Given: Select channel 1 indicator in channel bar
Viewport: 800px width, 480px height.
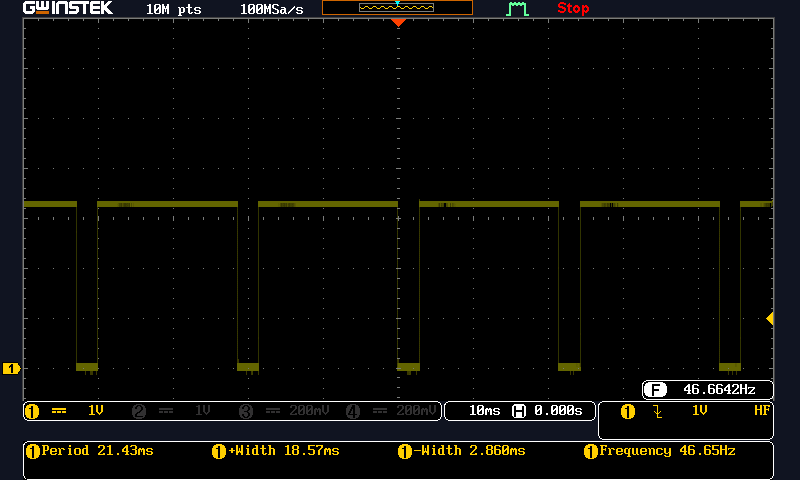Looking at the screenshot, I should point(32,411).
